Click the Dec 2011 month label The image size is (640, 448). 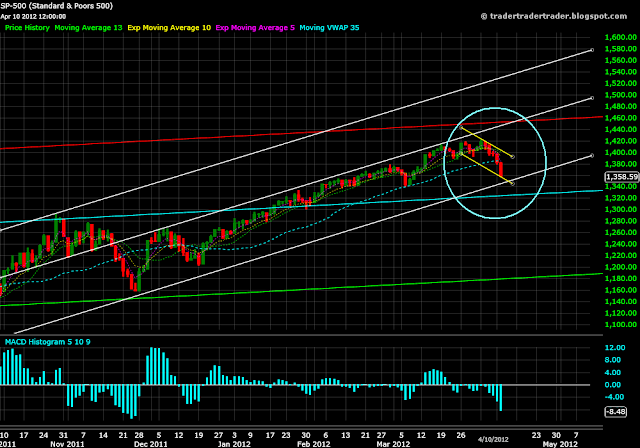pos(151,444)
